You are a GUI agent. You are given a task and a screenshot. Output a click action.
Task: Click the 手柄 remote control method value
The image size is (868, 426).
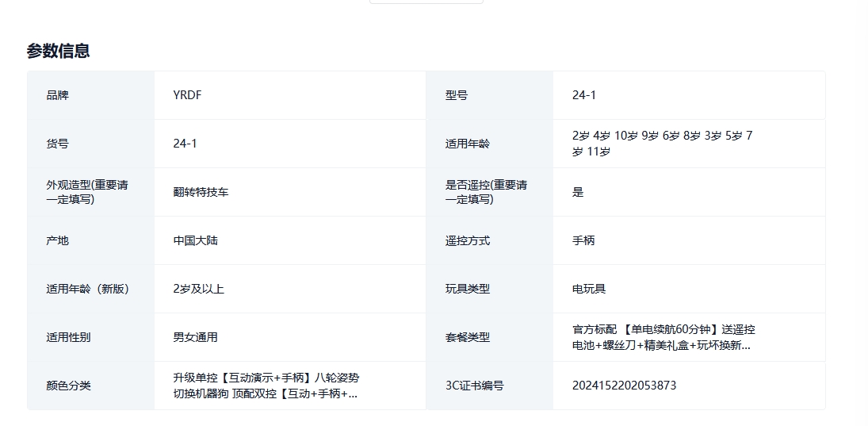click(583, 240)
